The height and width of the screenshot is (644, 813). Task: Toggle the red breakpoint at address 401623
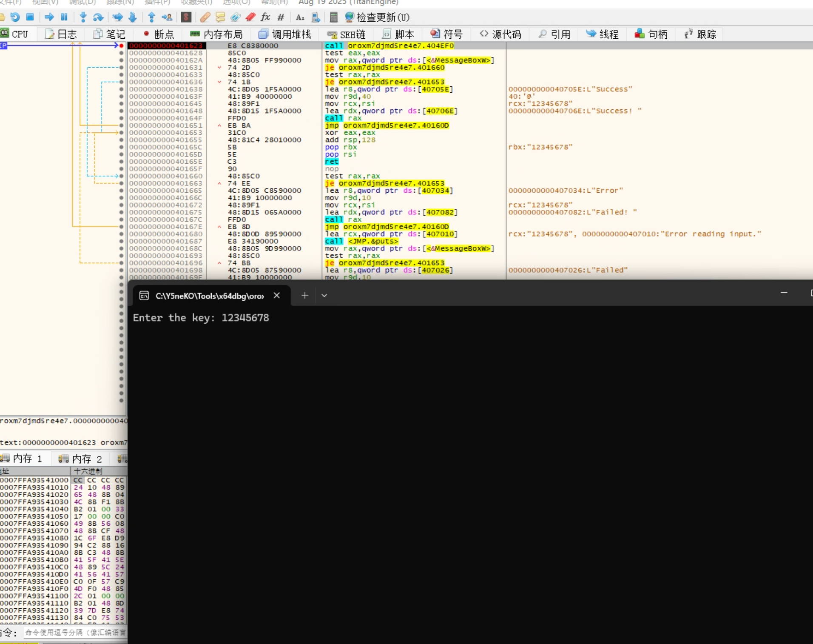coord(122,46)
